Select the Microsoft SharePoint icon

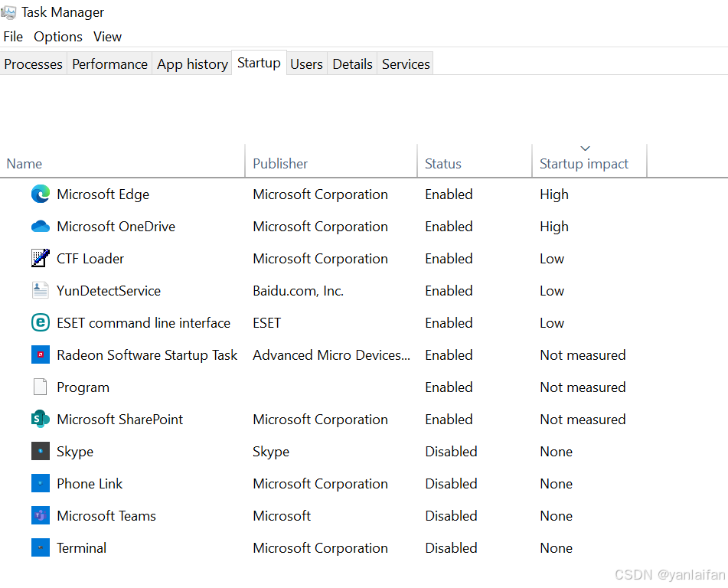point(41,420)
